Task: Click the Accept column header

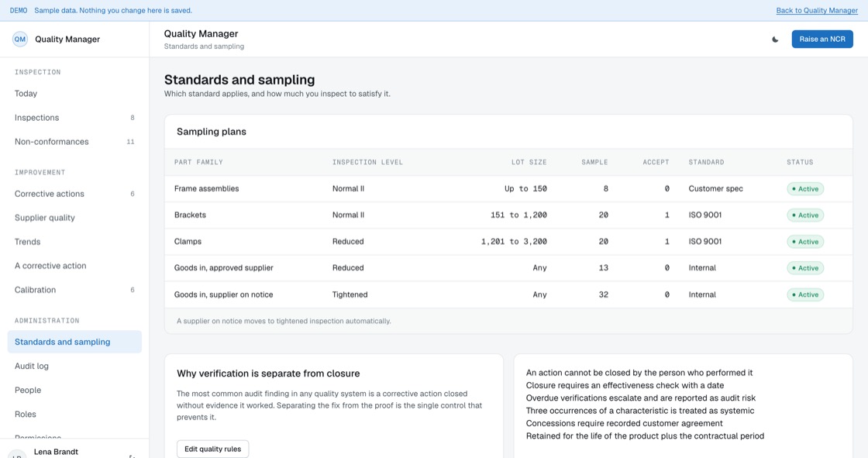Action: 656,162
